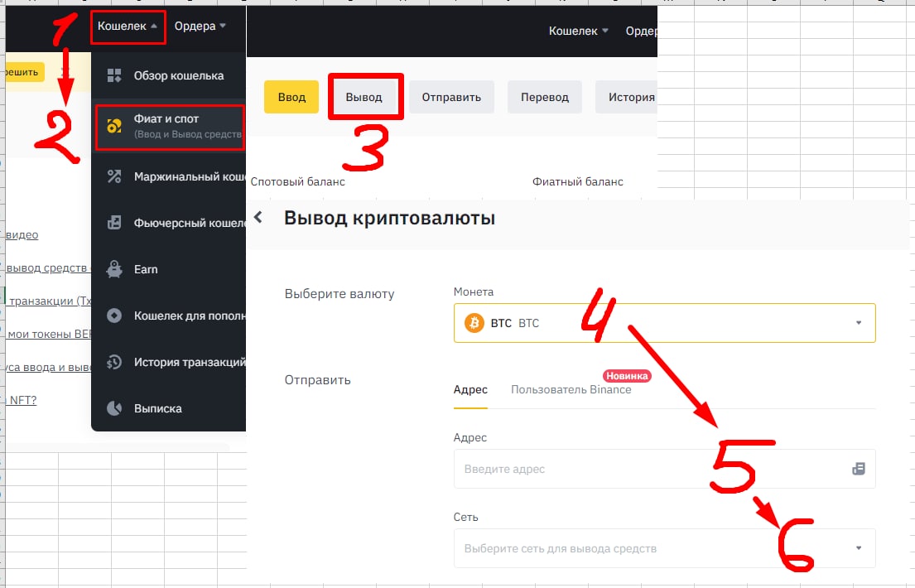The height and width of the screenshot is (588, 915).
Task: Open Маржинальный кошелек menu entry
Action: 169,176
